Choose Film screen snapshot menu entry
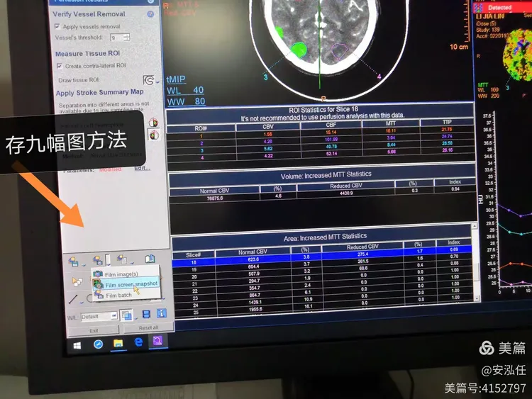The width and height of the screenshot is (532, 399). (x=126, y=284)
